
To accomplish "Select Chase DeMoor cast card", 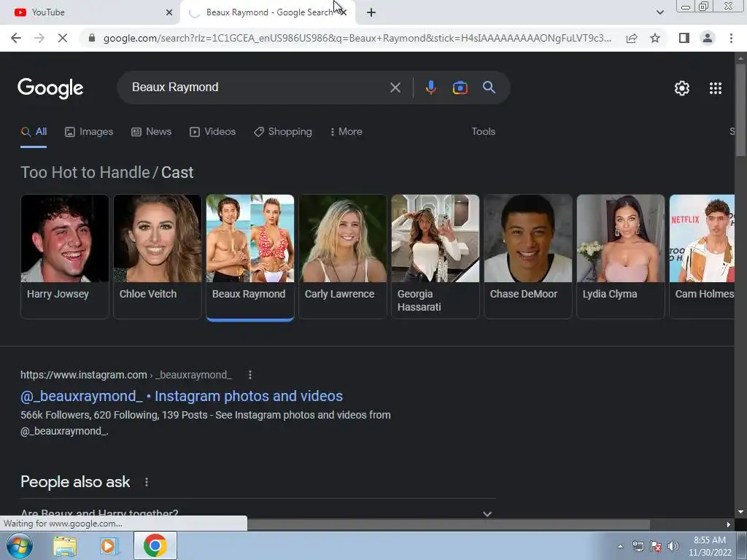I will (528, 256).
